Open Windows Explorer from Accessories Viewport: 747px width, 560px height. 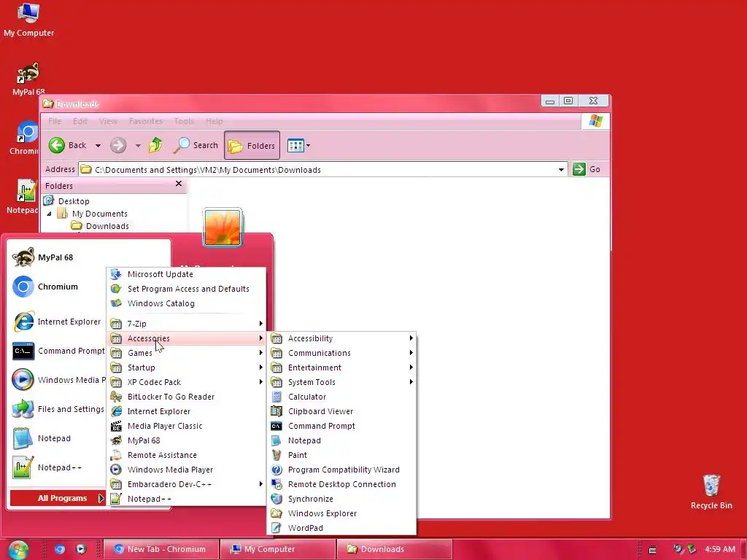click(341, 513)
